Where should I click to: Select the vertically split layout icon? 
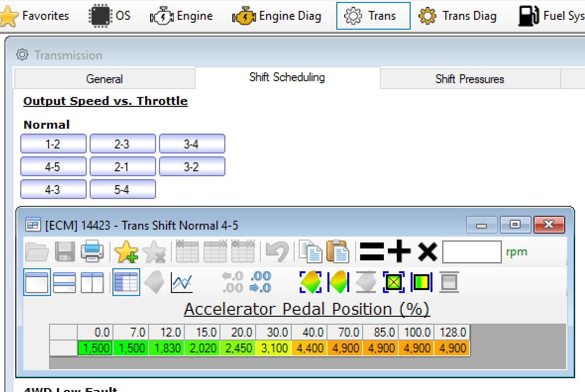(92, 282)
